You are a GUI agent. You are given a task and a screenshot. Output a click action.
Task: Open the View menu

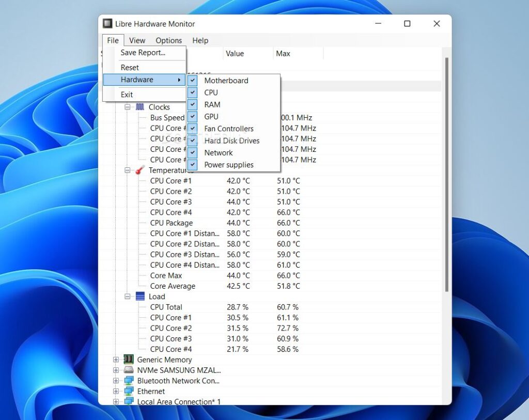(x=137, y=40)
